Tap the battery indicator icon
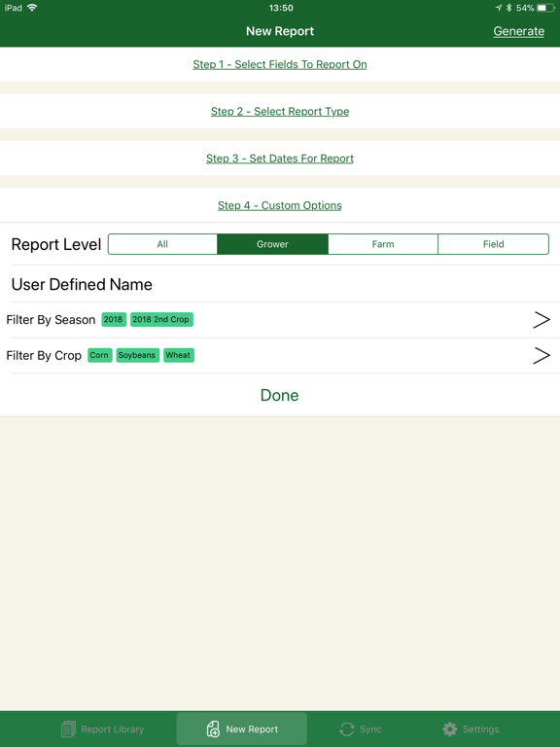The image size is (560, 747). (x=545, y=8)
